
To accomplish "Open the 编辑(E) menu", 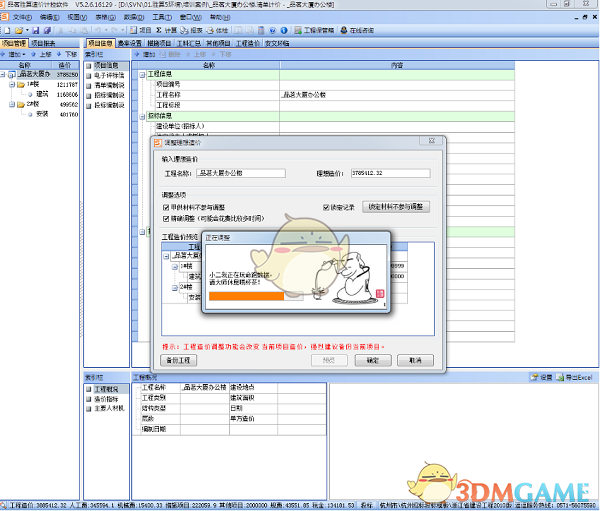I will point(50,17).
